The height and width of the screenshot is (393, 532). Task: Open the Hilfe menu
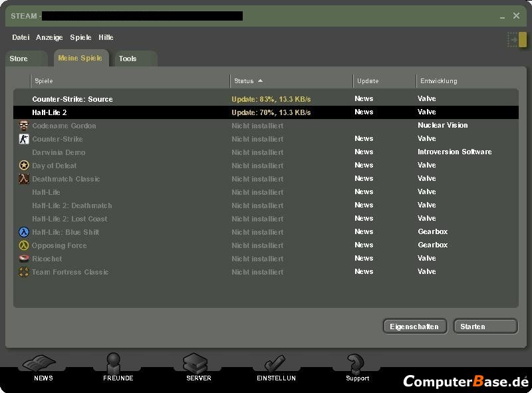[106, 37]
